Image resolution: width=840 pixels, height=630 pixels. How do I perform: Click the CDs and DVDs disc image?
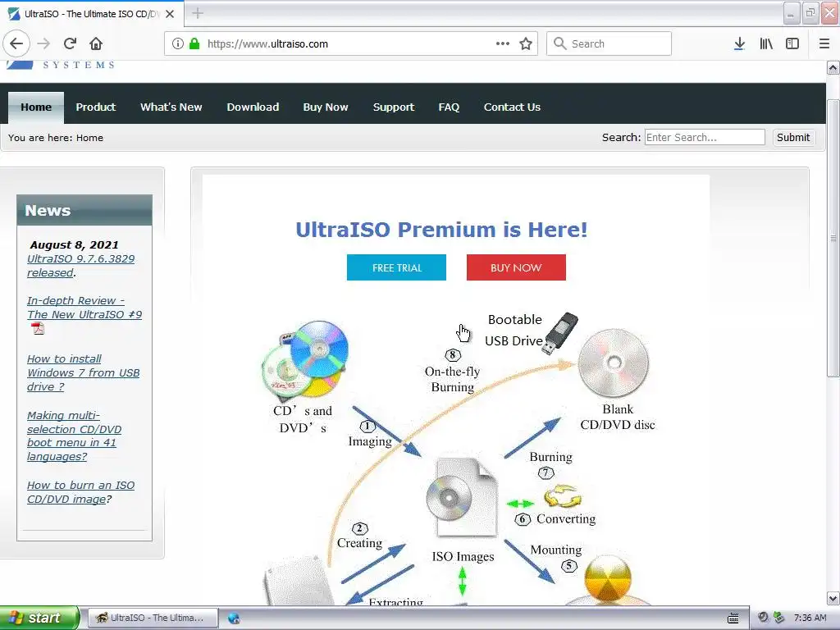[305, 360]
